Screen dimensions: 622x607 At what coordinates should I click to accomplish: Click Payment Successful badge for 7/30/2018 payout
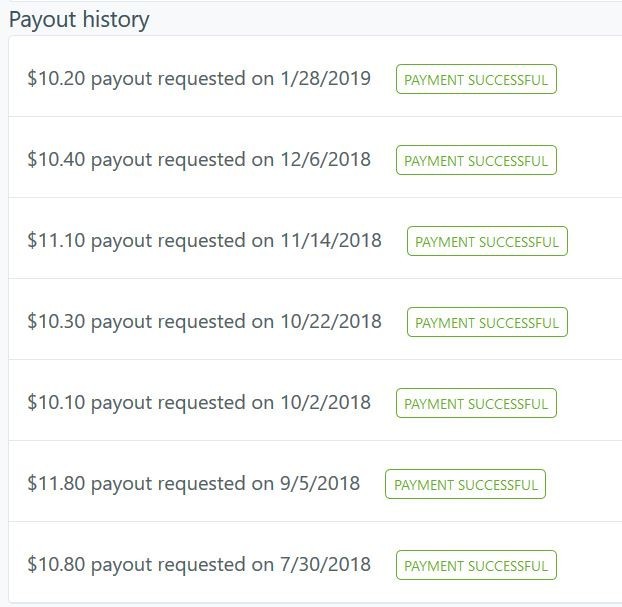pos(476,565)
